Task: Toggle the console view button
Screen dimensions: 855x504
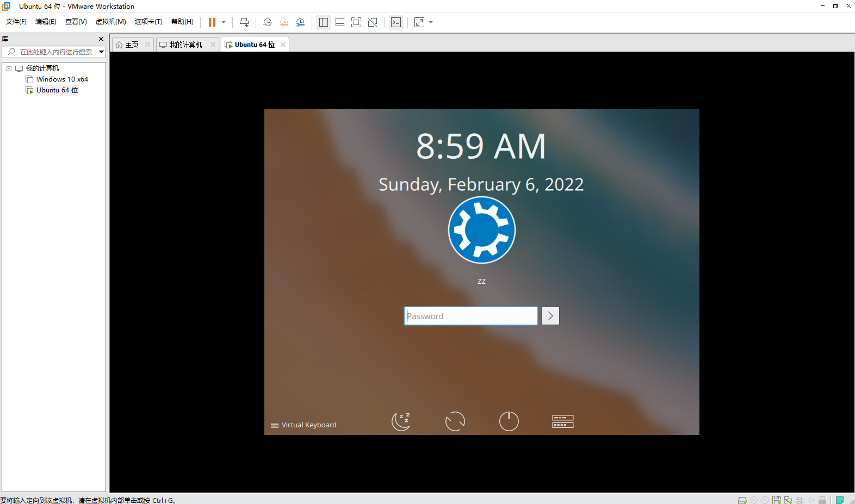Action: tap(396, 22)
